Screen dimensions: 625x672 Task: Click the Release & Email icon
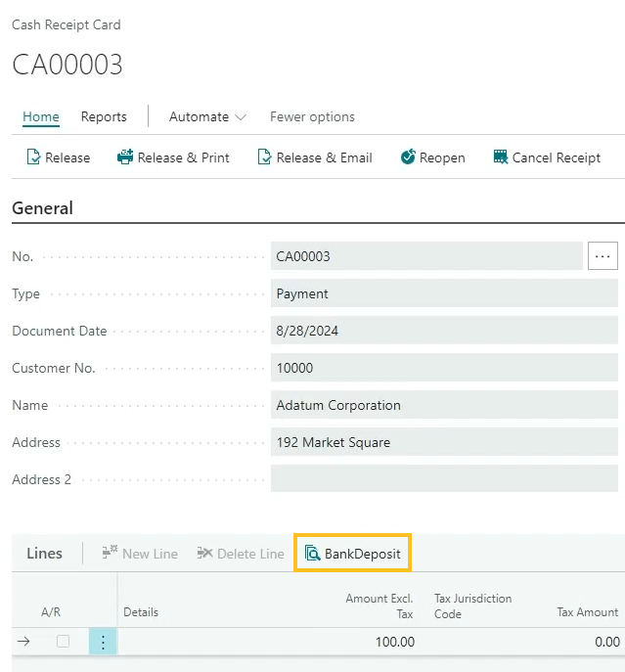pyautogui.click(x=264, y=157)
